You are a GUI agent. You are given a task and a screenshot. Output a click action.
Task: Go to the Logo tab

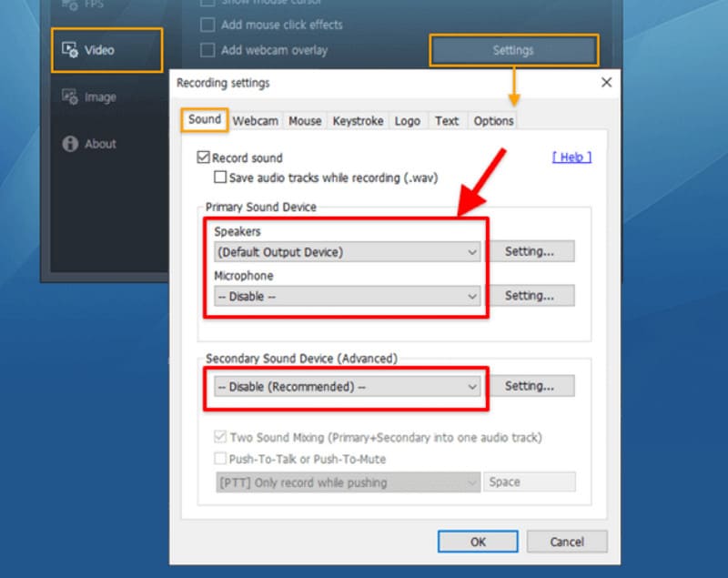click(407, 120)
